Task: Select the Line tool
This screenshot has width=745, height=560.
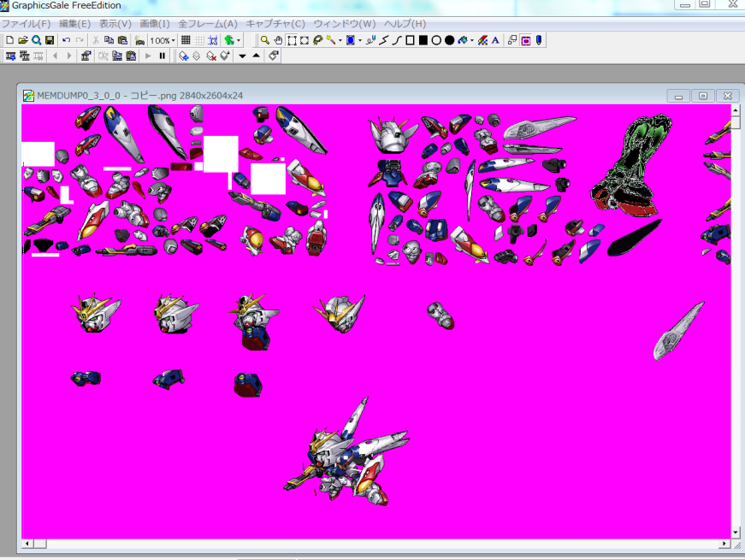Action: tap(384, 40)
